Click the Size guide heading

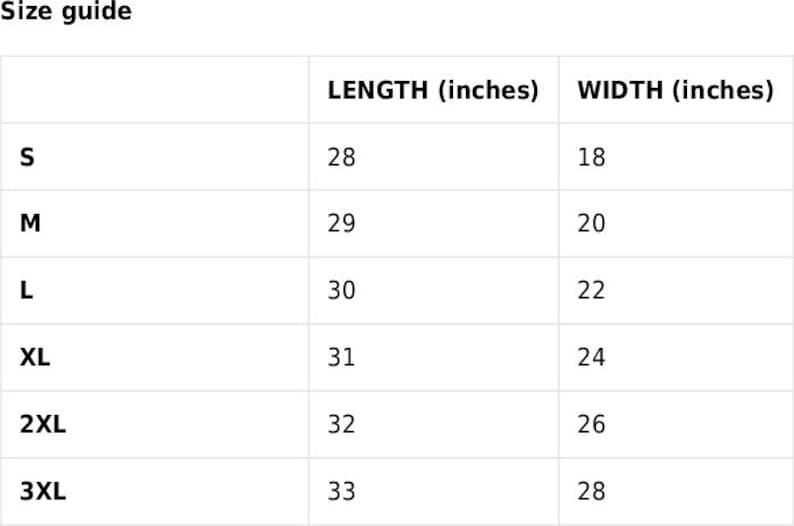(65, 12)
